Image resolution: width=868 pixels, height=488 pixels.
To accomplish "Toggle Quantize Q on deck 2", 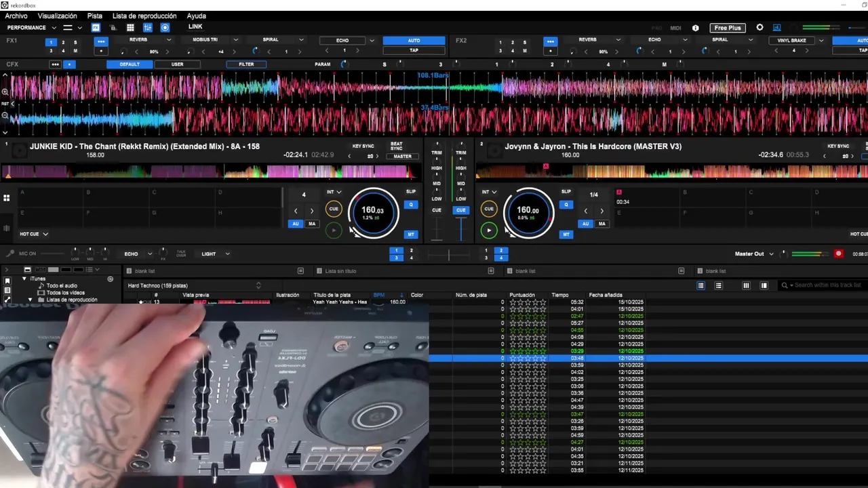I will [566, 204].
